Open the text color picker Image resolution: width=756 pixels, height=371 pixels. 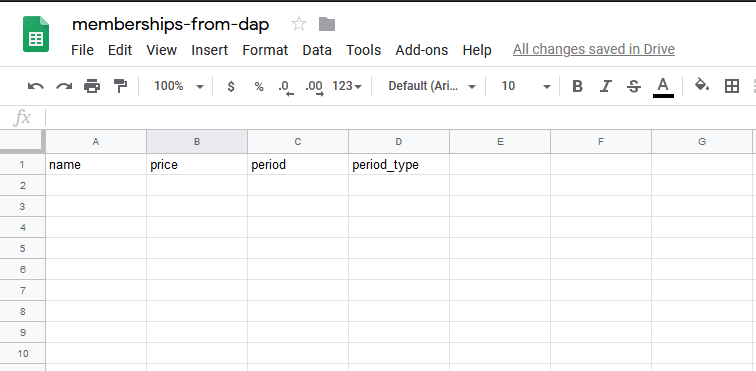coord(663,87)
